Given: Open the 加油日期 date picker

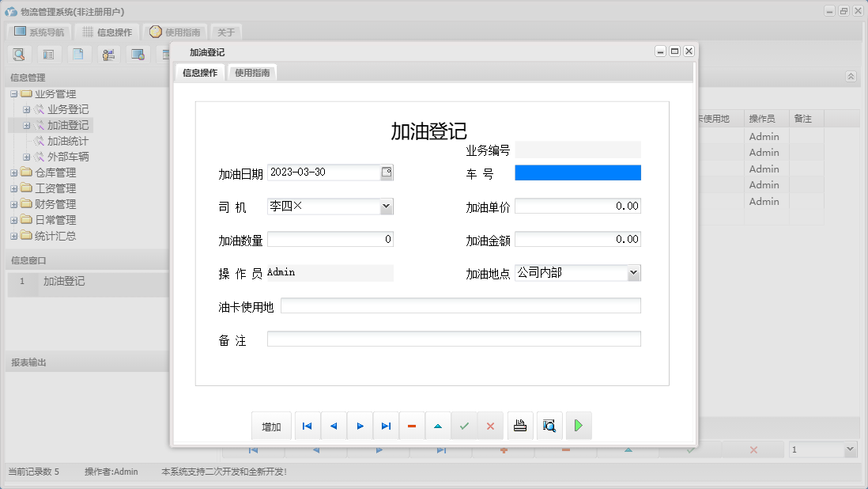Looking at the screenshot, I should click(385, 172).
